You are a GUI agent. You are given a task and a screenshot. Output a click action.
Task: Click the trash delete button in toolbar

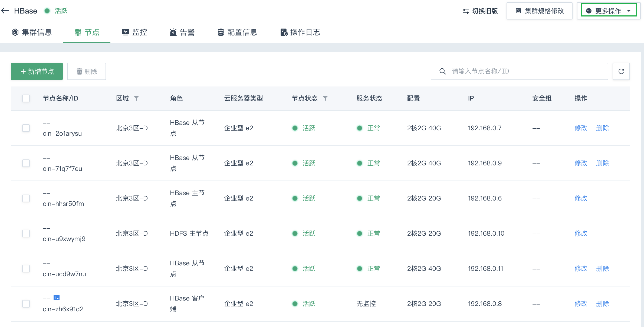click(87, 71)
